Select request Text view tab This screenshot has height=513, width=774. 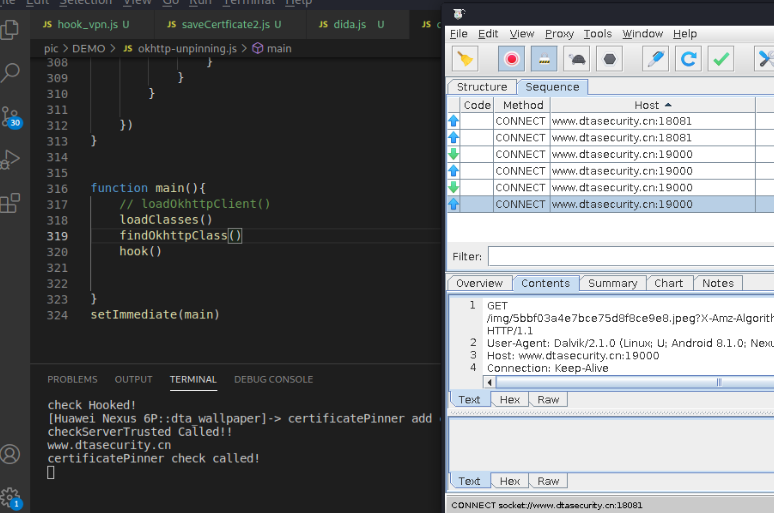[x=469, y=399]
